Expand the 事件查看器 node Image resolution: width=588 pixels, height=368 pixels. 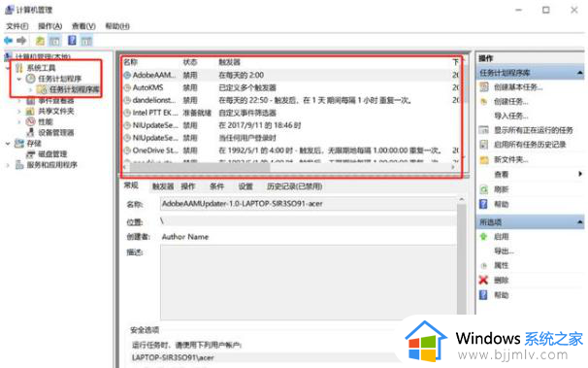click(x=19, y=101)
